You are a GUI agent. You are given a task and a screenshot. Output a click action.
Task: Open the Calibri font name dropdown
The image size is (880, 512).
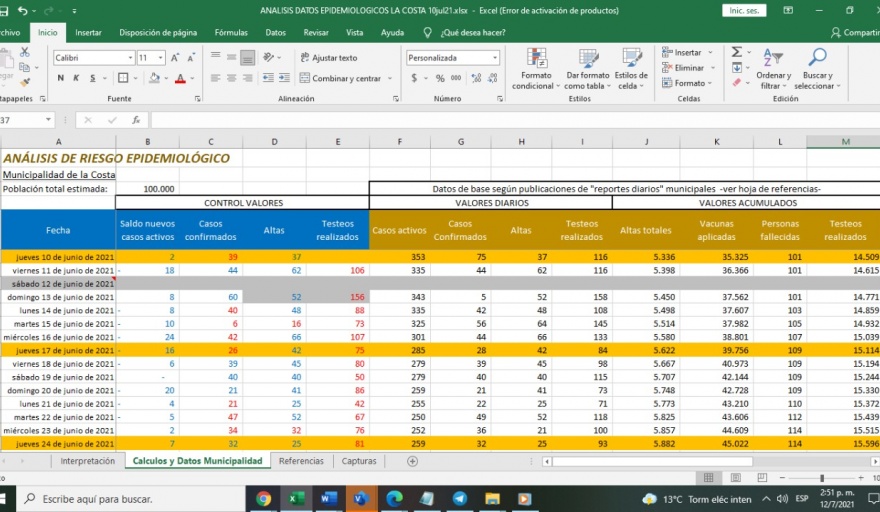tap(129, 58)
